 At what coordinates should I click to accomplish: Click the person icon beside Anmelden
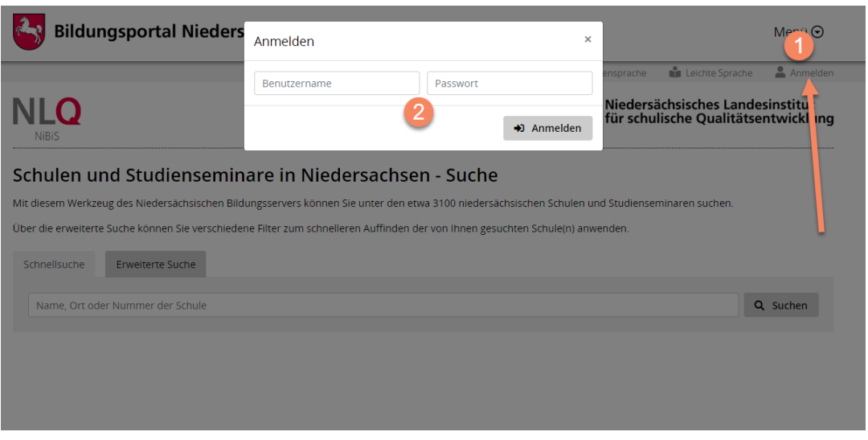780,72
